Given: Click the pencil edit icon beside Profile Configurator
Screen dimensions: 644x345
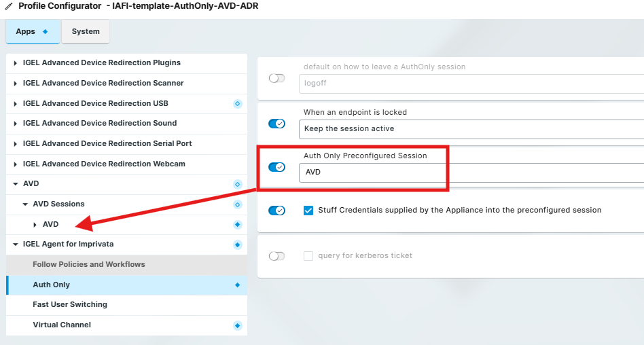Looking at the screenshot, I should tap(9, 6).
